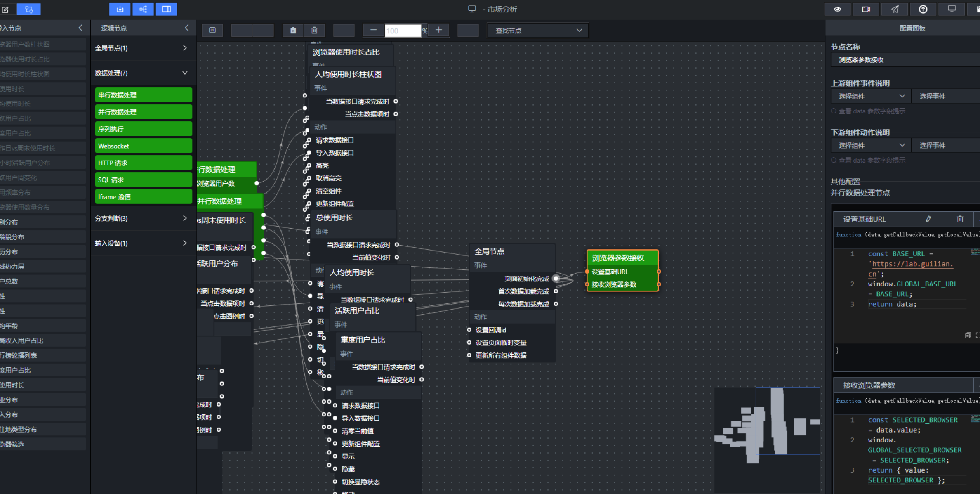Open upstream 选择组件 dropdown
This screenshot has height=494, width=980.
coord(871,96)
